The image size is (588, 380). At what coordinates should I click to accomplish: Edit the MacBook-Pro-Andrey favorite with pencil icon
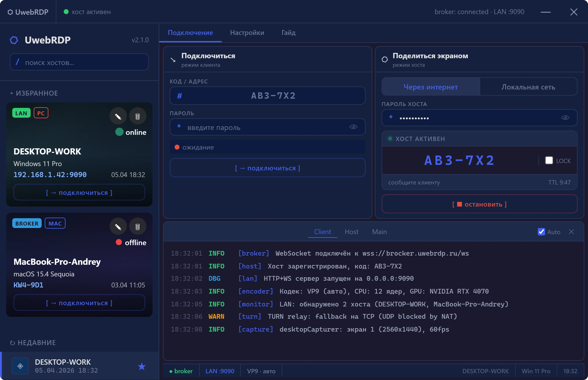click(x=118, y=227)
